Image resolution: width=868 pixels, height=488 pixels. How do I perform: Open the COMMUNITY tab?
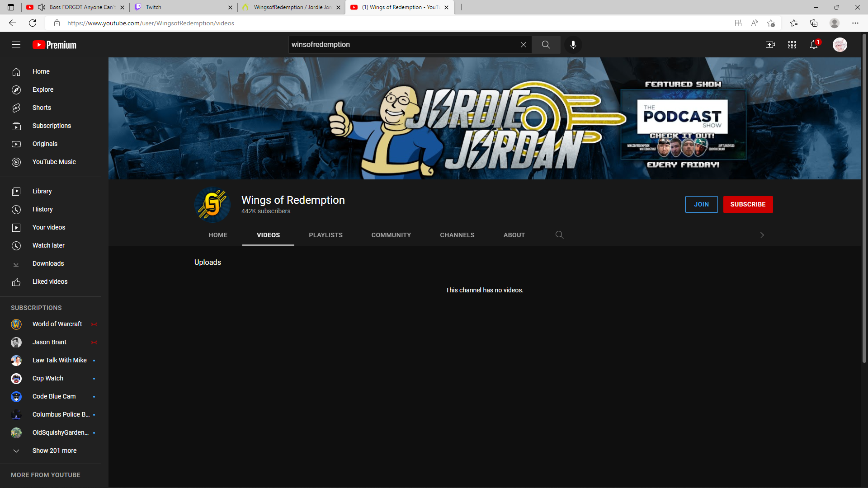click(x=391, y=235)
